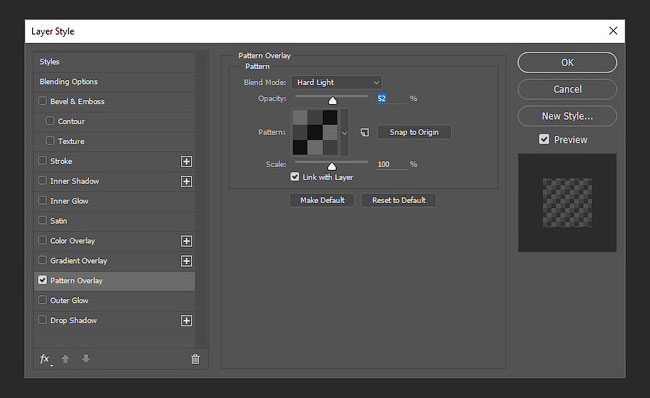
Task: Click the Make Default button
Action: tap(322, 200)
